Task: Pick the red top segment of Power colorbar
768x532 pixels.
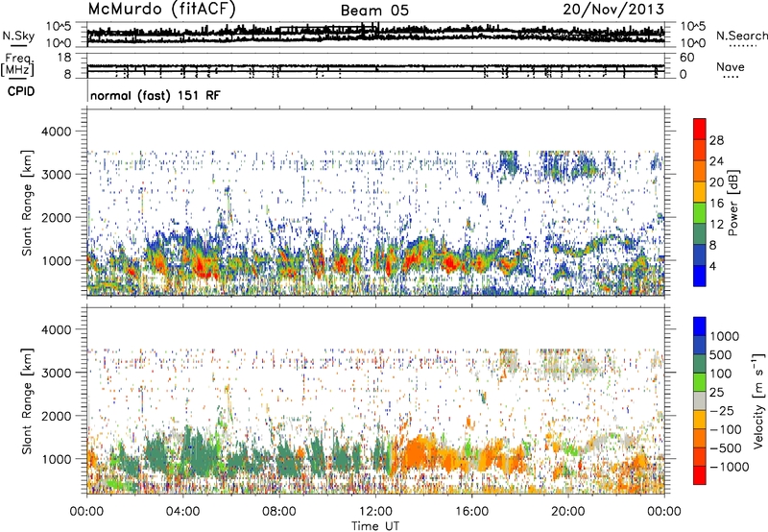Action: point(700,129)
